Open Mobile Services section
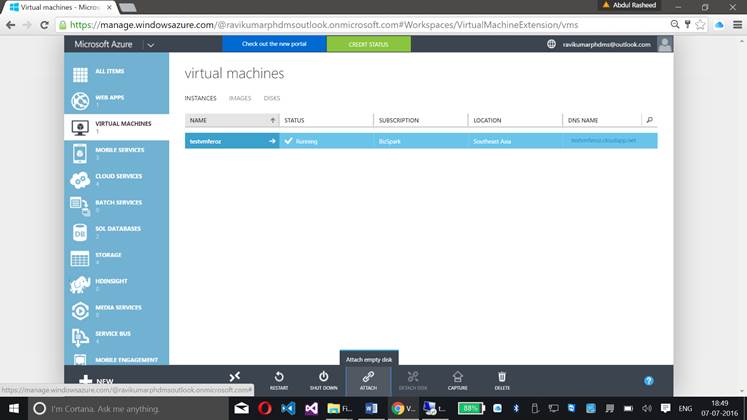The width and height of the screenshot is (747, 420). pos(116,153)
